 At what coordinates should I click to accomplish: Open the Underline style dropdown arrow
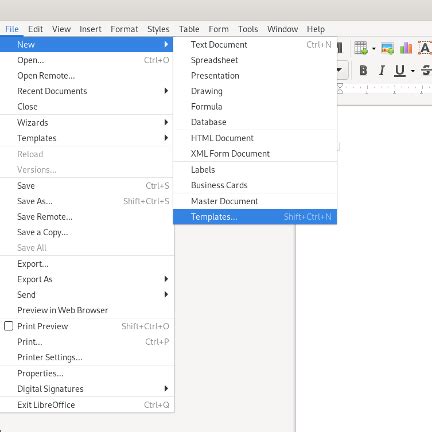(x=413, y=71)
